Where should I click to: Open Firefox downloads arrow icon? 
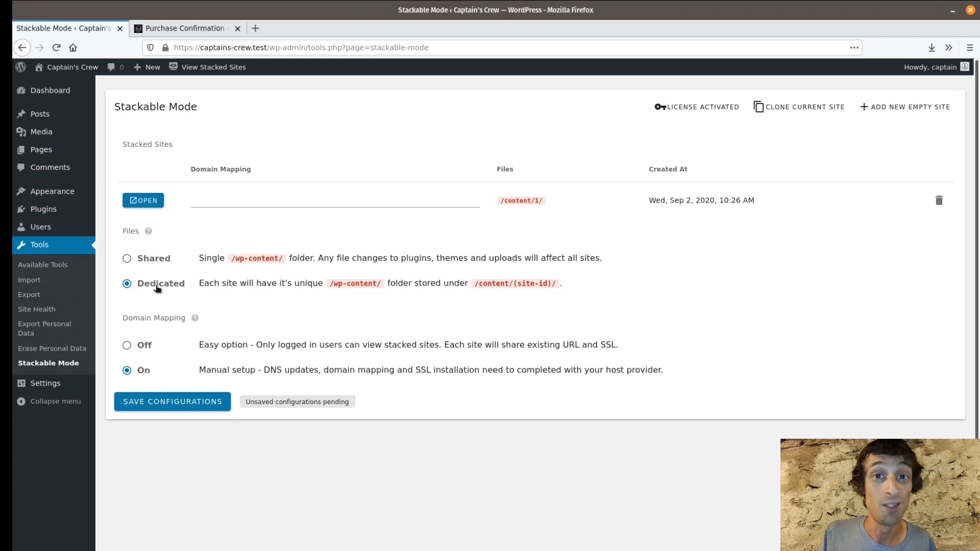[932, 47]
